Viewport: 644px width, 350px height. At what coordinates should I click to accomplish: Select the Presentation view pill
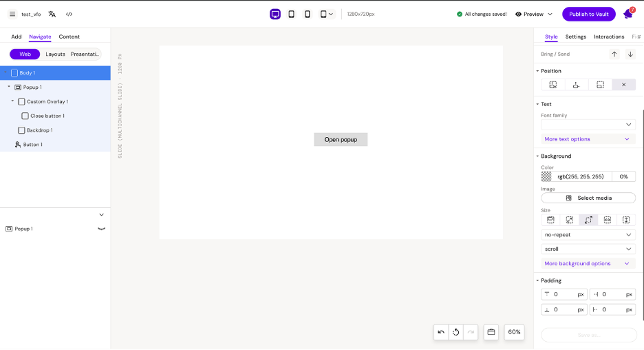click(x=85, y=54)
